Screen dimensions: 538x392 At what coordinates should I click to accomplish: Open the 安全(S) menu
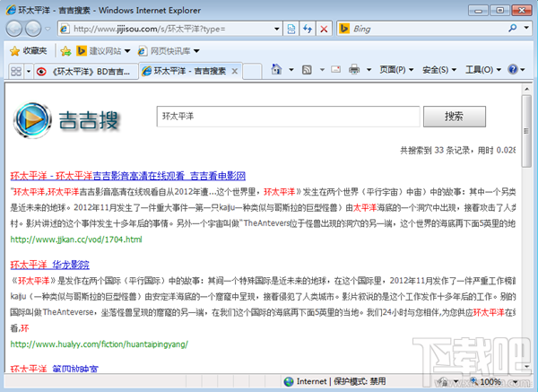439,70
